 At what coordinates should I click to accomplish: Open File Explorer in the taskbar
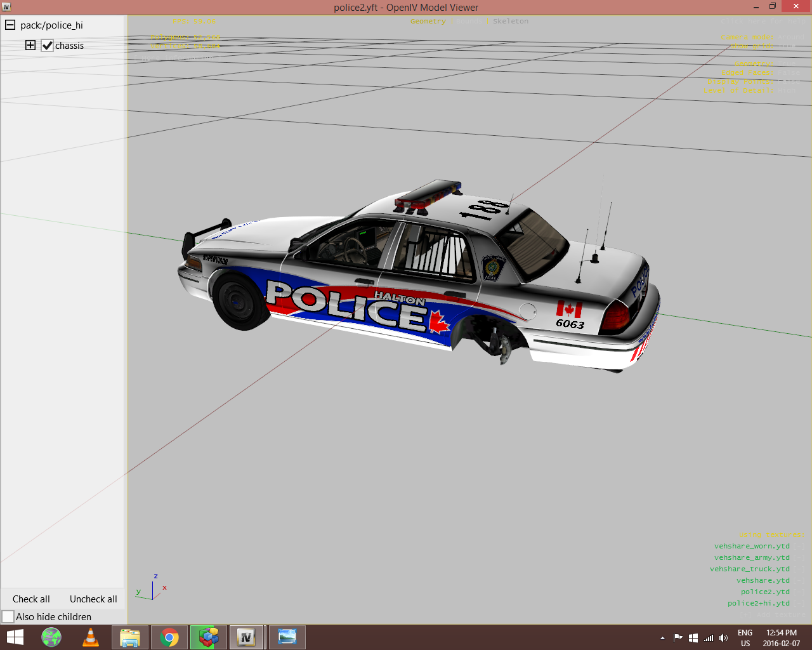tap(130, 637)
